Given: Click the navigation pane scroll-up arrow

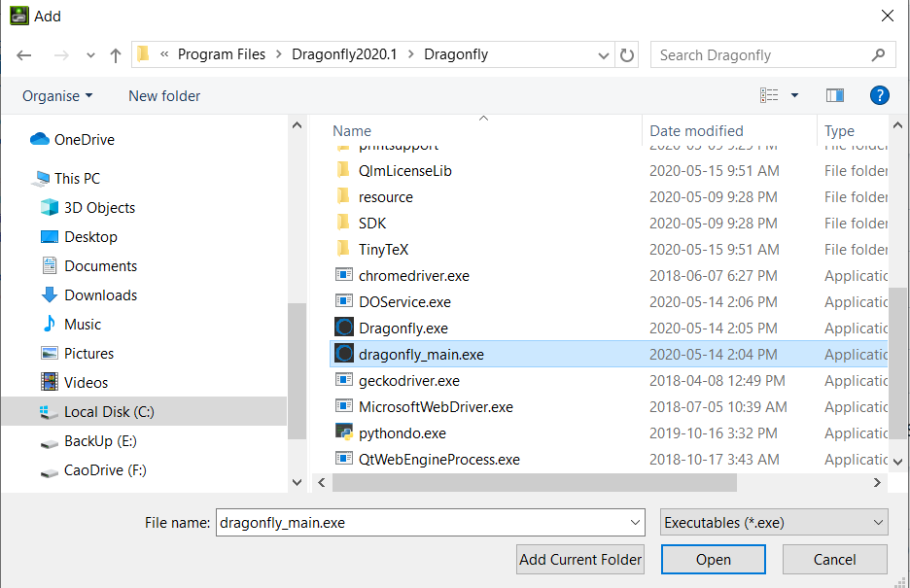Looking at the screenshot, I should tap(297, 125).
